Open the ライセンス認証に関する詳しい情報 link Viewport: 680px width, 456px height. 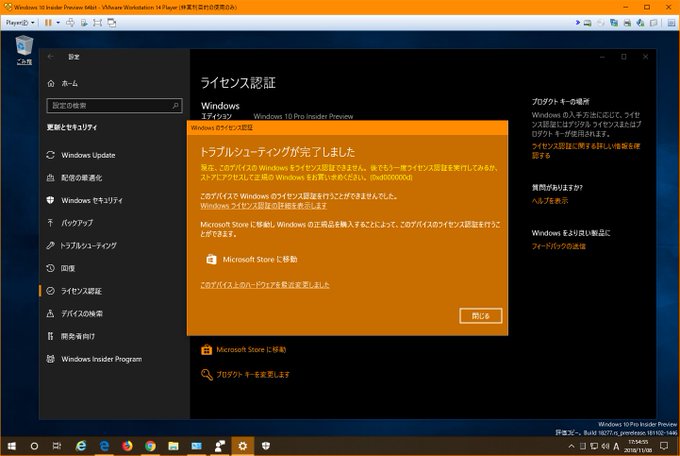586,151
